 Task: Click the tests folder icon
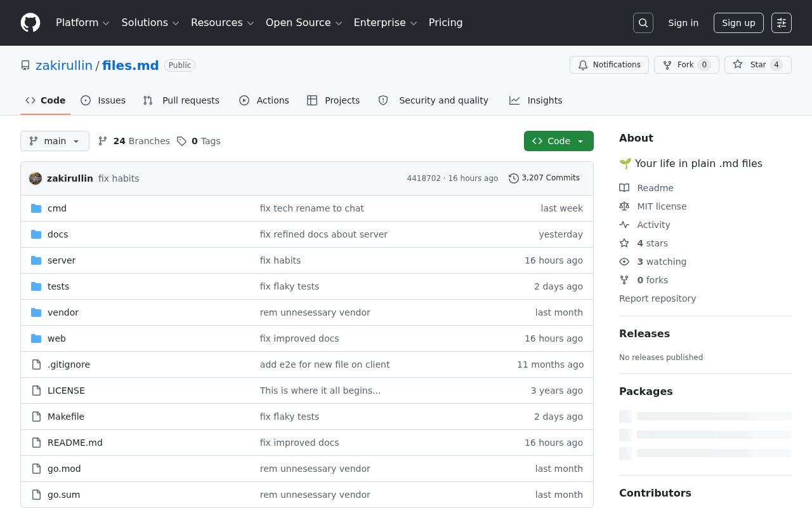[36, 286]
